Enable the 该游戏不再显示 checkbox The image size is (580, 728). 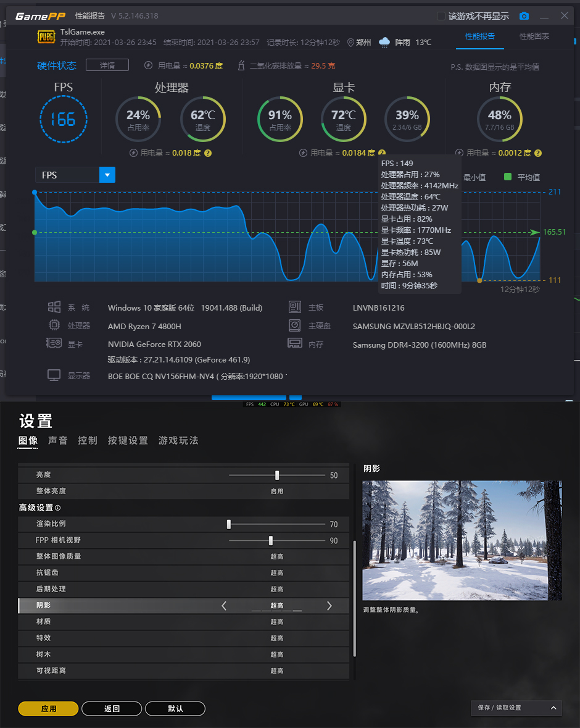pyautogui.click(x=441, y=17)
